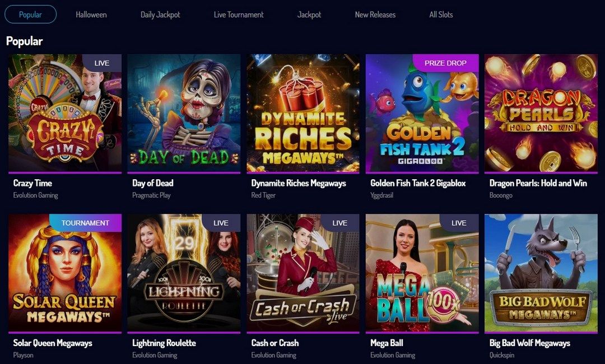Screen dimensions: 605x364
Task: Select the active Popular tab pill
Action: [30, 15]
